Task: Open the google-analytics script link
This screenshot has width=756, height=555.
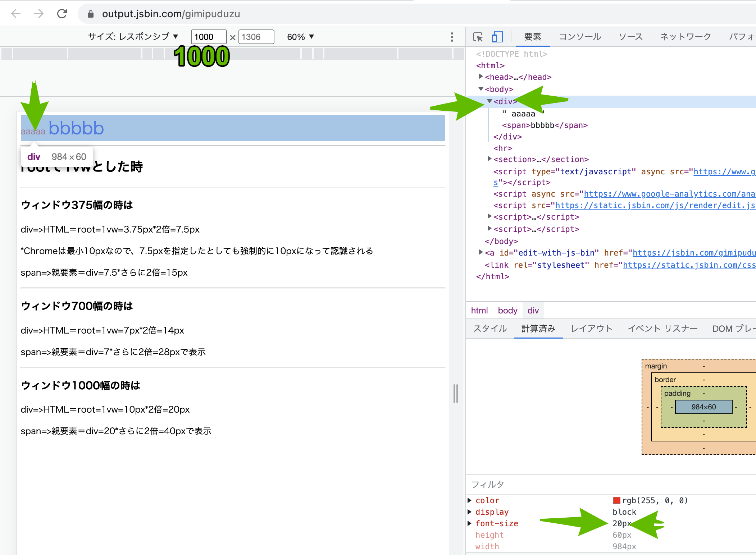Action: [669, 194]
